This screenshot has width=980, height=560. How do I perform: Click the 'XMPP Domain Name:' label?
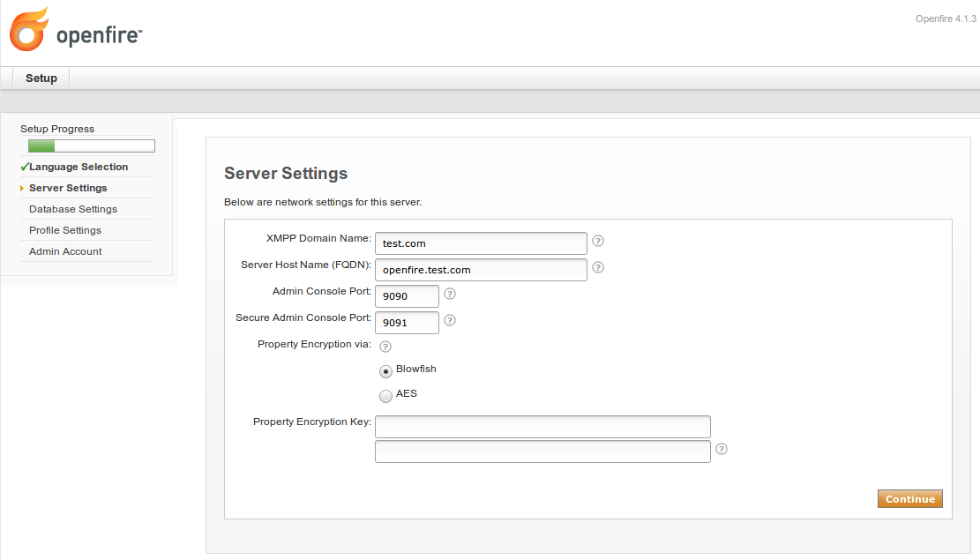[318, 238]
